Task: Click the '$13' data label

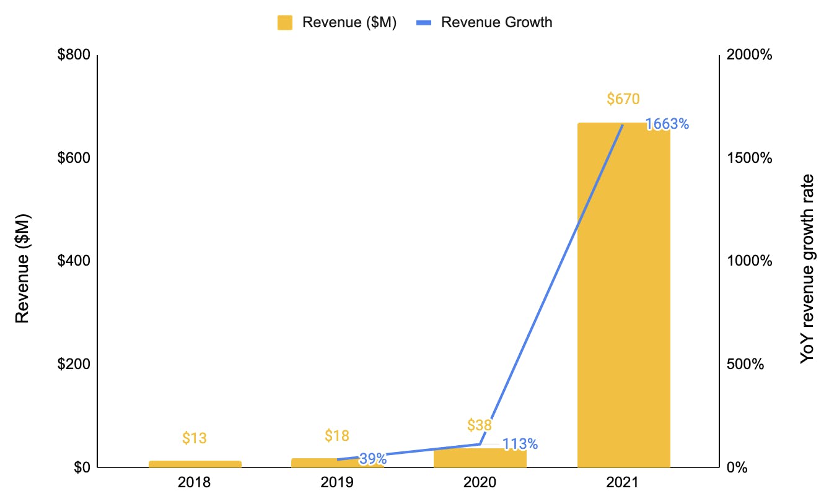Action: coord(194,438)
